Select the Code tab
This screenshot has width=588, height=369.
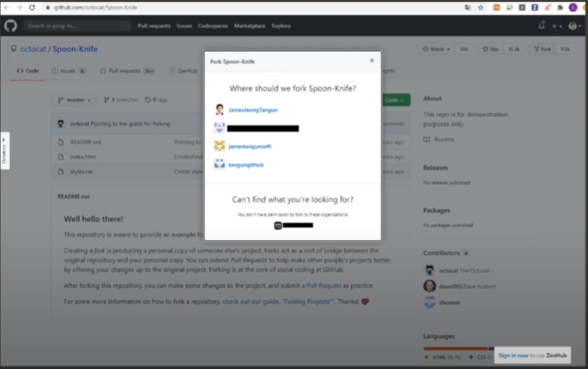pyautogui.click(x=28, y=71)
